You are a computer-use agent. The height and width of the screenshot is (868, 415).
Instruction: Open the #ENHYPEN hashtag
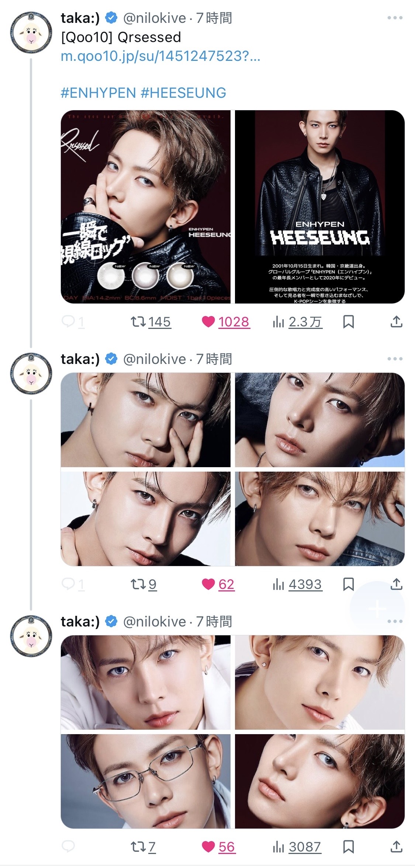click(98, 93)
